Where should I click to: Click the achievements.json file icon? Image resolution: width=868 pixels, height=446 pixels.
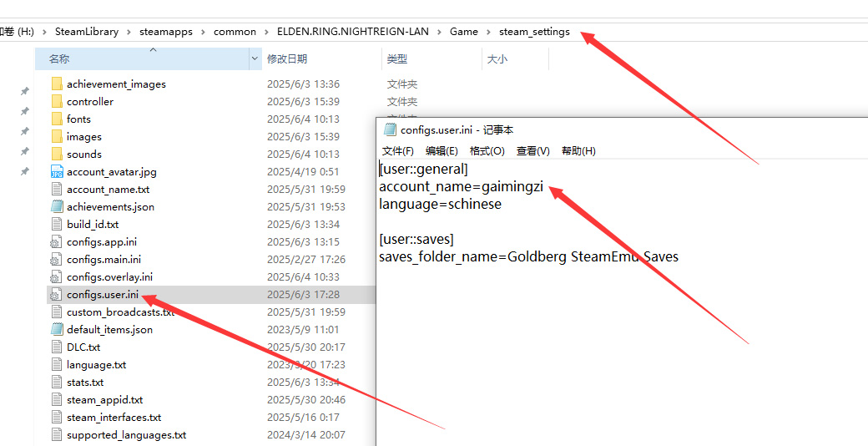[57, 206]
